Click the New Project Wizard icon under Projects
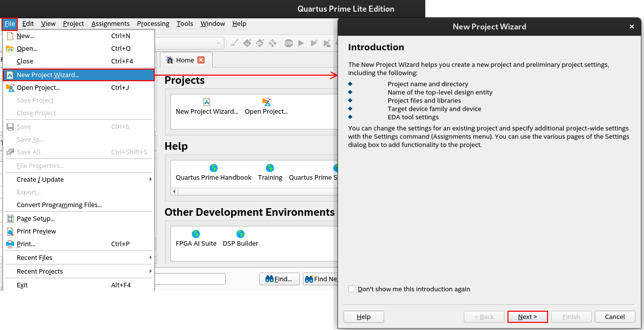Image resolution: width=644 pixels, height=330 pixels. 207,102
